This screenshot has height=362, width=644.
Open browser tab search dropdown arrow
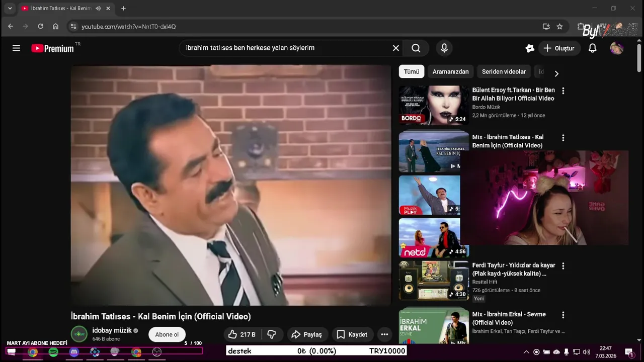click(x=10, y=8)
